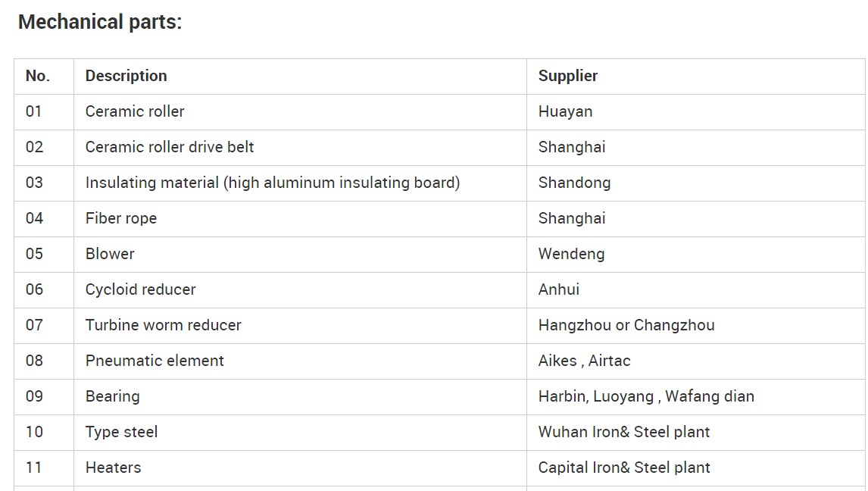Click "Wuhan Iron& Steel plant" supplier cell

pos(624,432)
